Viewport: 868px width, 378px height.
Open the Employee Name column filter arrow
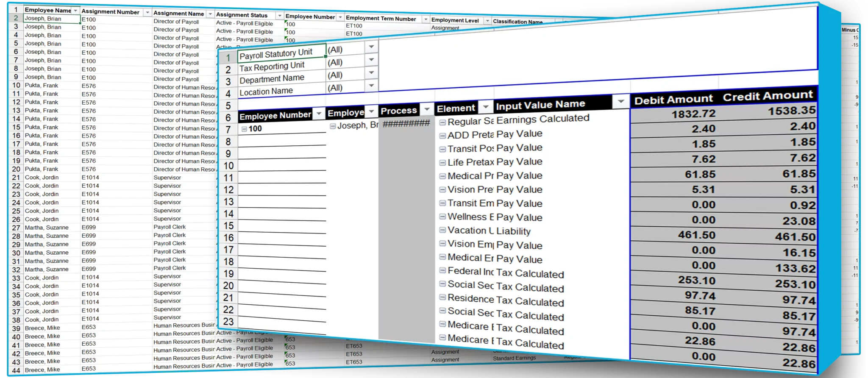point(75,10)
